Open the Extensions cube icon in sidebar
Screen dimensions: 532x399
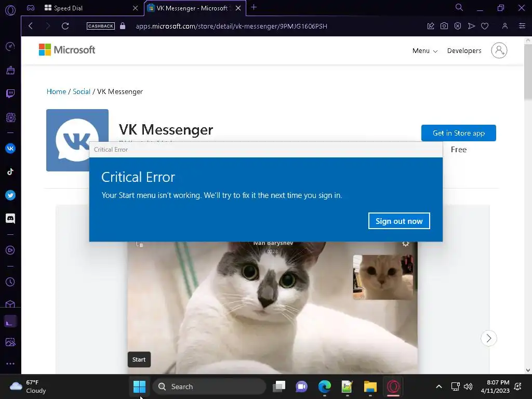point(10,303)
